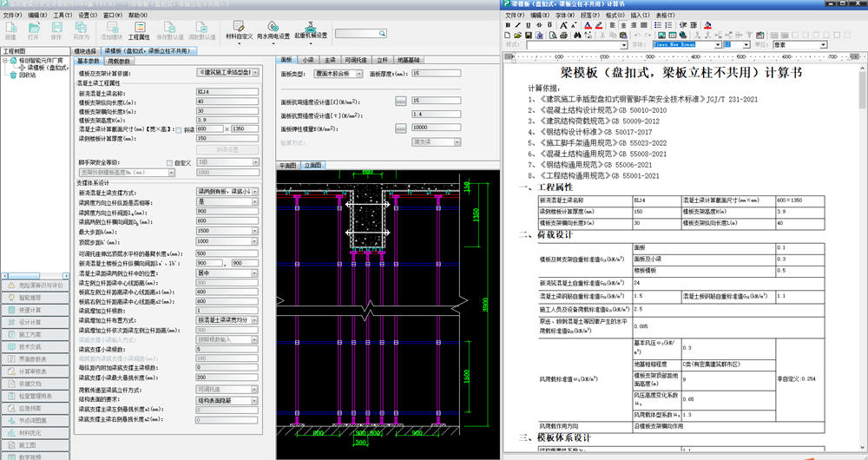Click the 工程属性 toolbar icon
868x460 pixels.
click(x=139, y=32)
